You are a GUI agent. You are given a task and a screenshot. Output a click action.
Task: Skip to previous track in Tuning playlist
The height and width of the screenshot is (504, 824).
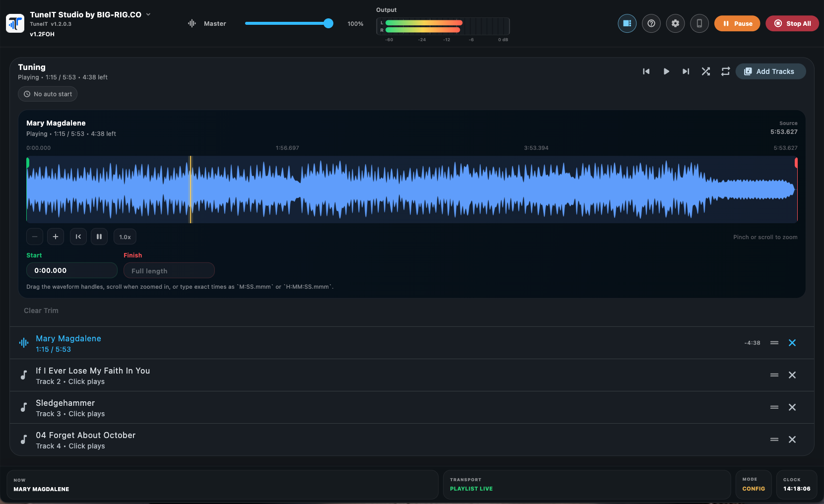pos(646,71)
